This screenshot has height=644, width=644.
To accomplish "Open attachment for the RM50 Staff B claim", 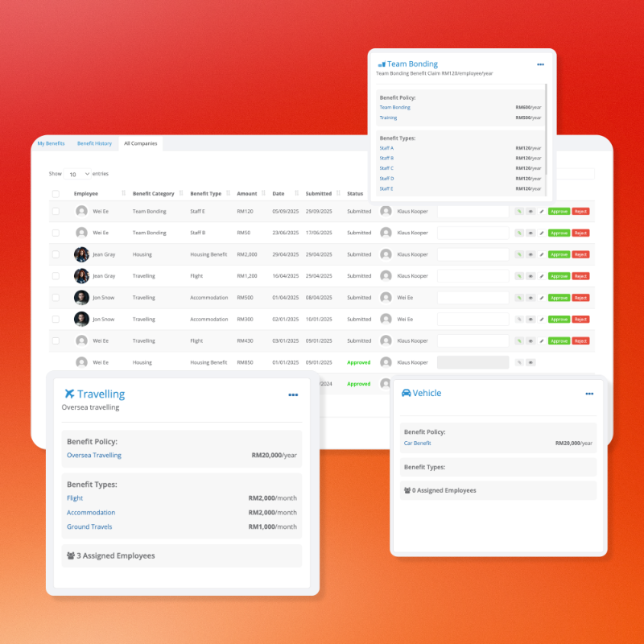I will click(x=519, y=233).
